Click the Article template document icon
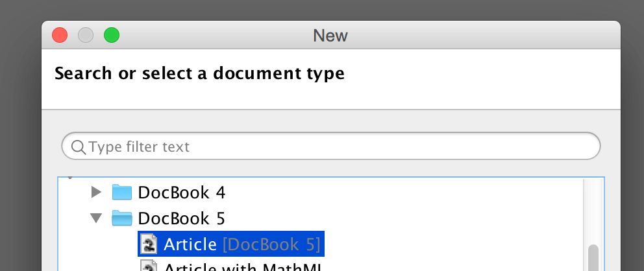644x271 pixels. tap(150, 244)
